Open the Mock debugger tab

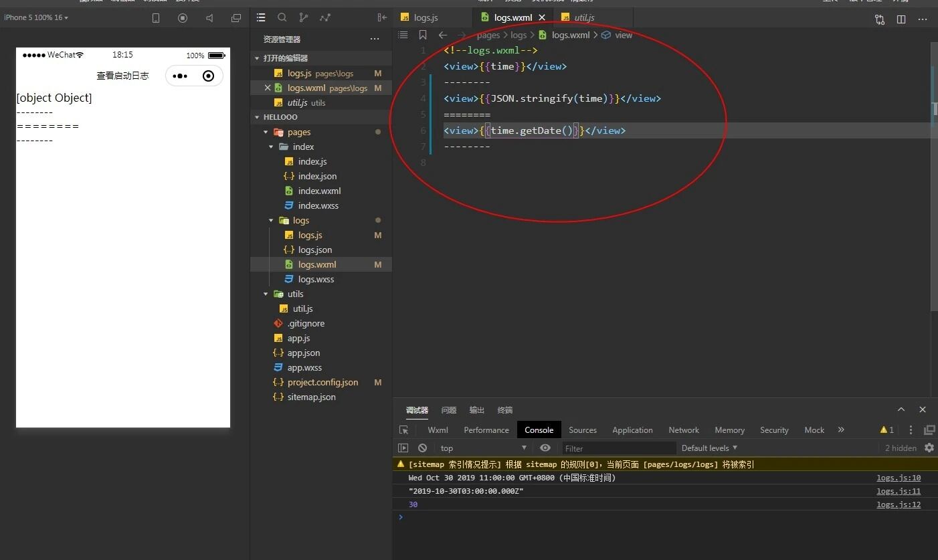[814, 430]
